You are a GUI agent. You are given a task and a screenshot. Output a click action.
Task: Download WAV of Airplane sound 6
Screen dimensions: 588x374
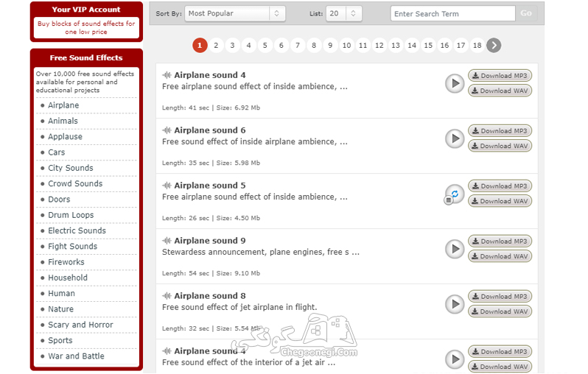tap(500, 146)
